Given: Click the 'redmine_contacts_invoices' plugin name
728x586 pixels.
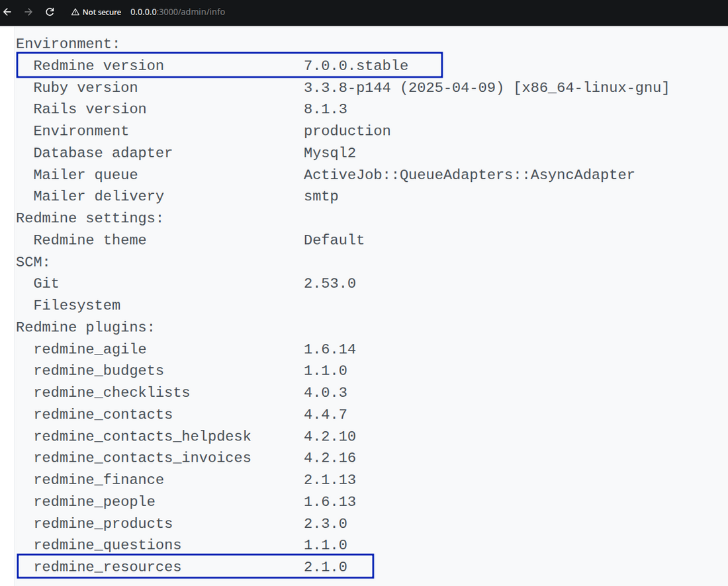Looking at the screenshot, I should [x=142, y=458].
